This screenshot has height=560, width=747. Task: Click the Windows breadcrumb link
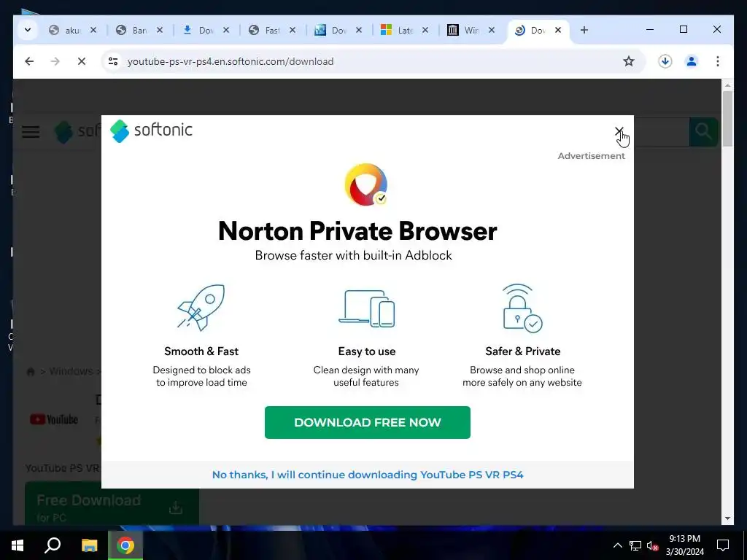coord(71,371)
